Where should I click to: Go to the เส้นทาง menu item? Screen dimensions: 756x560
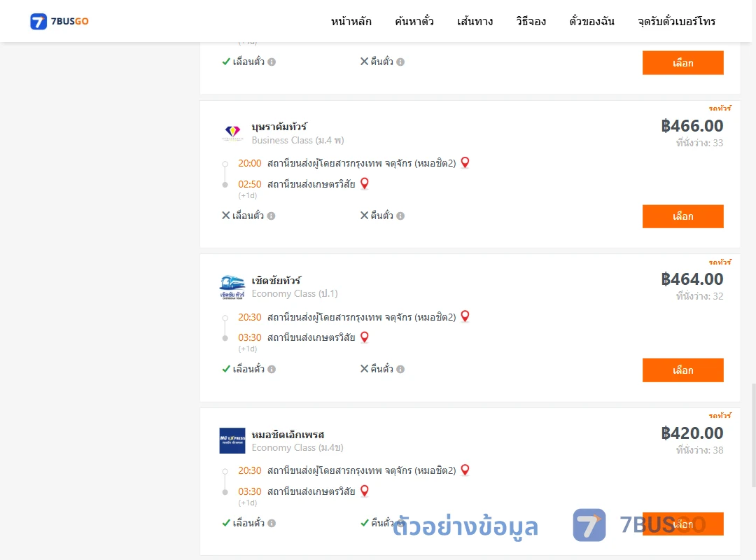(x=475, y=22)
